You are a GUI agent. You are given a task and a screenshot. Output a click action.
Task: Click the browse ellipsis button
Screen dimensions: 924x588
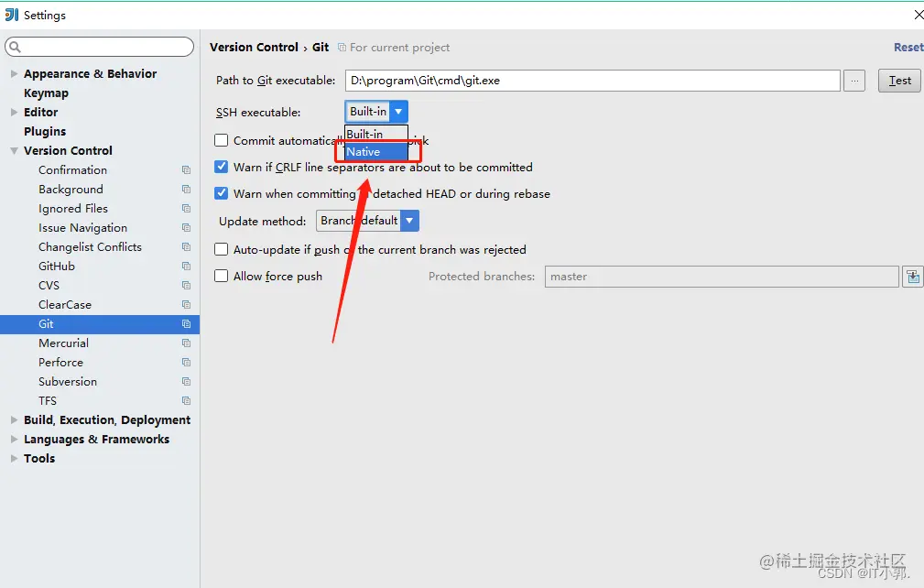[853, 81]
